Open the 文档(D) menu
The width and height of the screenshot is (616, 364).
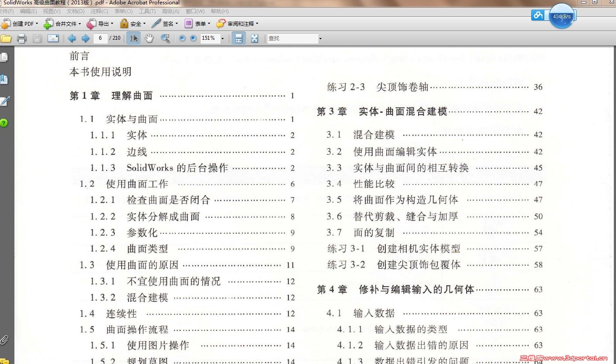pos(76,11)
